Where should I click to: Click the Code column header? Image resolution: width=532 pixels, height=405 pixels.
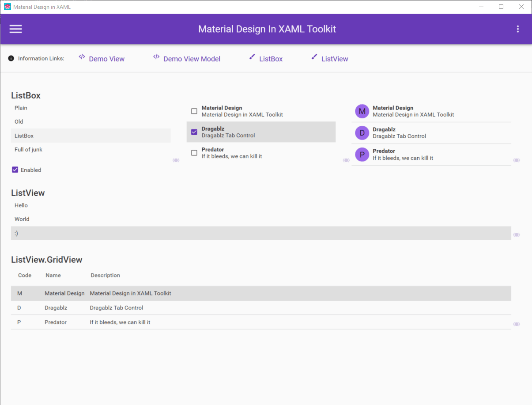tap(25, 275)
